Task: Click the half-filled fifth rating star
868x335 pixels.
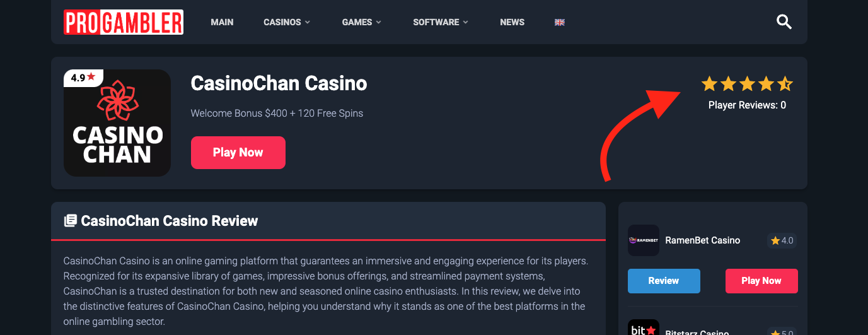Action: [785, 84]
